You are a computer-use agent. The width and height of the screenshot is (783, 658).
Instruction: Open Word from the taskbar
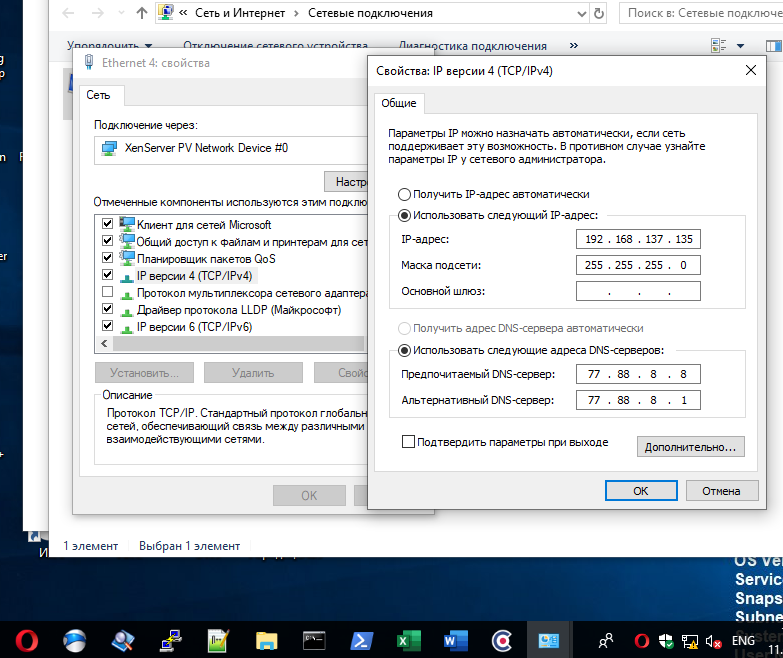tap(455, 641)
